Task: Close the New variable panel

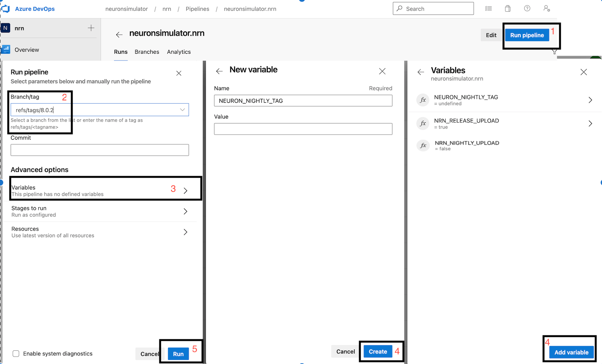Action: (382, 71)
